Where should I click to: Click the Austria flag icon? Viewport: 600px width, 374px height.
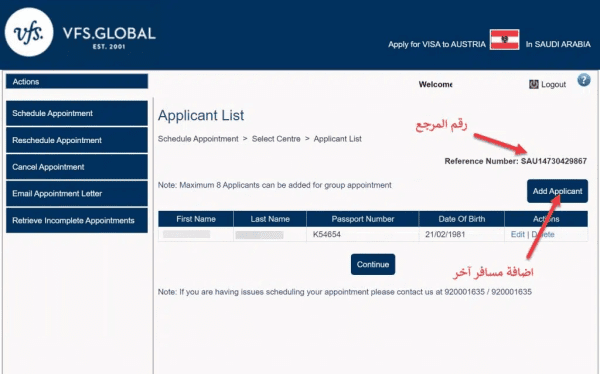point(505,39)
